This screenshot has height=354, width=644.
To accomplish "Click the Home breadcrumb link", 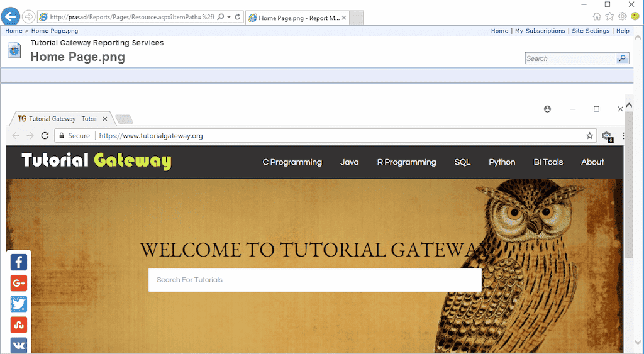I will coord(14,31).
